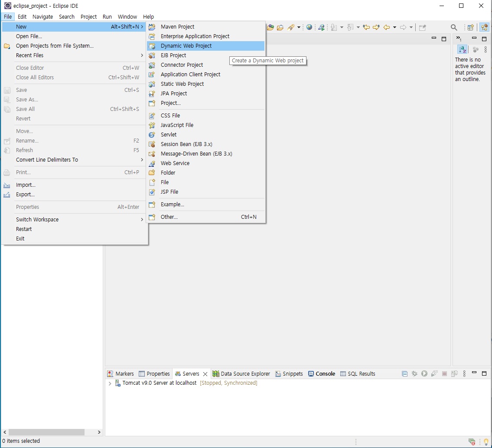Viewport: 492px width, 448px height.
Task: Switch to the Console tab
Action: tap(322, 373)
